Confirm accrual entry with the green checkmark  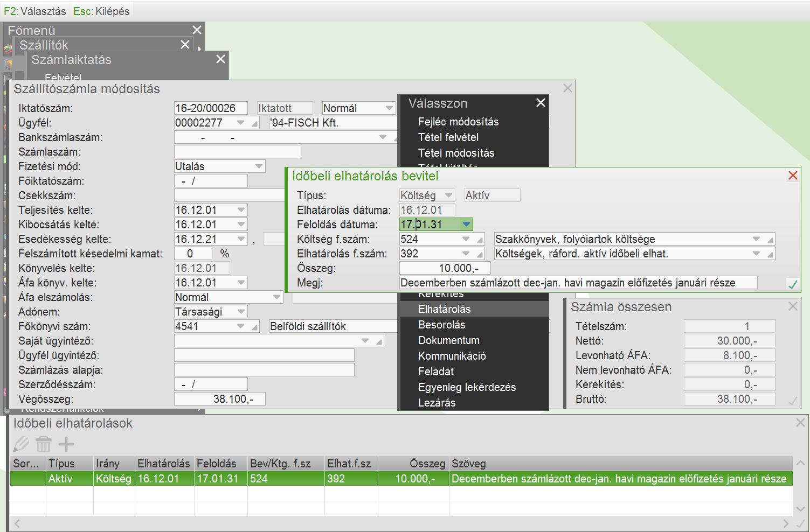click(792, 284)
